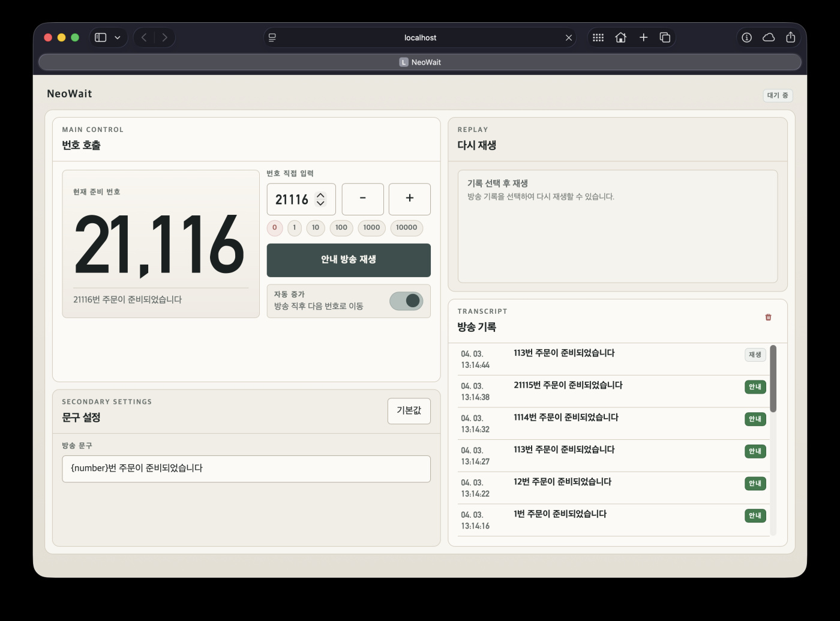The width and height of the screenshot is (840, 621).
Task: Toggle the 자동 증가 switch off
Action: point(406,301)
